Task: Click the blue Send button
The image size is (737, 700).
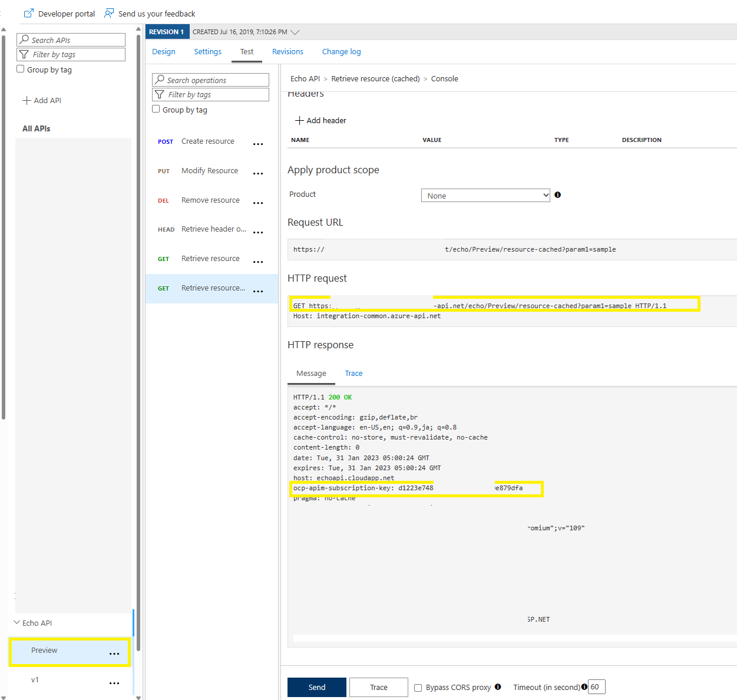Action: pyautogui.click(x=317, y=687)
